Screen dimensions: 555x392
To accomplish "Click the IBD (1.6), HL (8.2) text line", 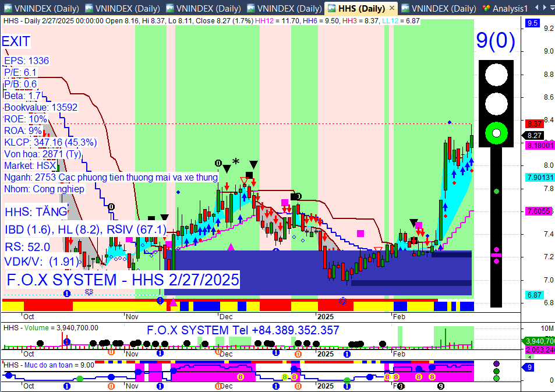I will pos(86,229).
